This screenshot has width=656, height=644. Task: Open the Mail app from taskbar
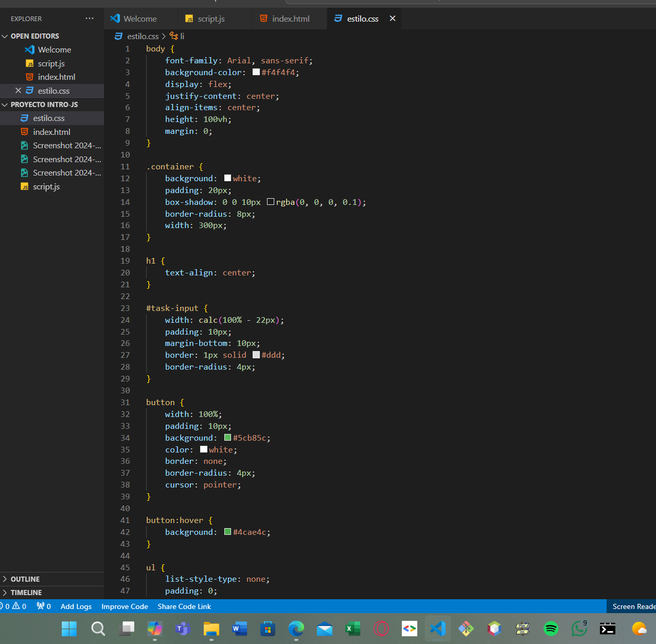click(x=325, y=629)
